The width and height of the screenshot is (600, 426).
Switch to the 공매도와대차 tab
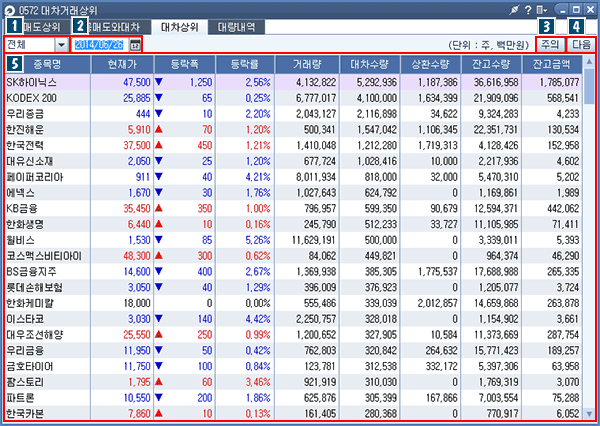[113, 27]
